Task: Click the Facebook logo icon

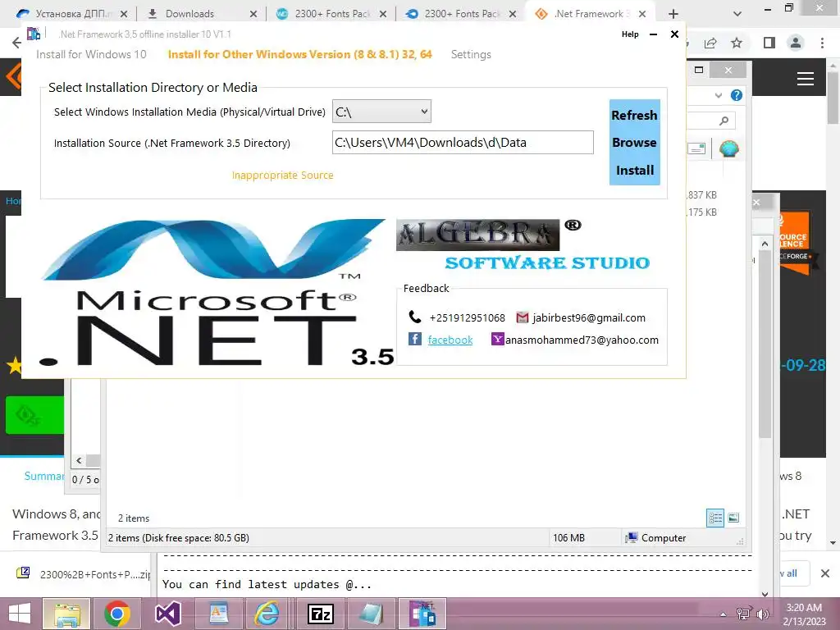Action: 414,339
